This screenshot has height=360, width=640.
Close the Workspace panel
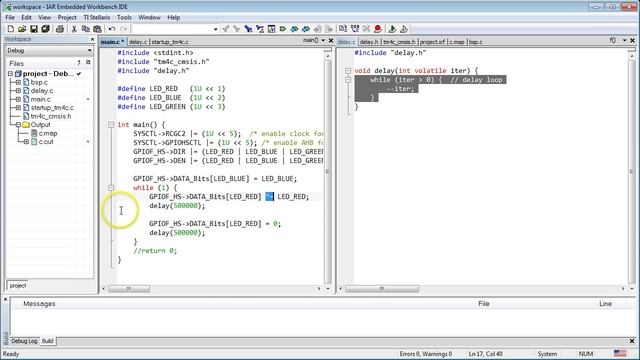[x=92, y=40]
